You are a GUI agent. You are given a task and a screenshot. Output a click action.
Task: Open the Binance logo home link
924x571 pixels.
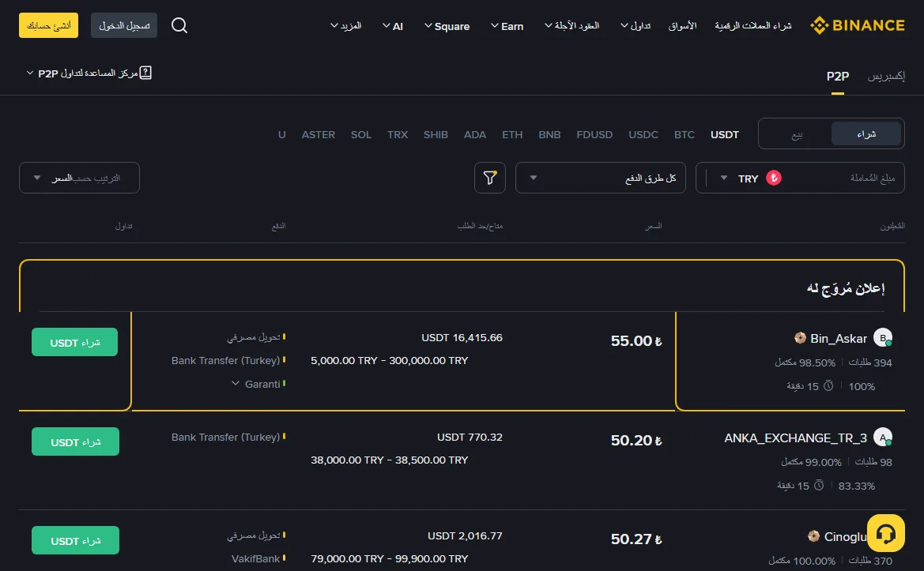[858, 25]
